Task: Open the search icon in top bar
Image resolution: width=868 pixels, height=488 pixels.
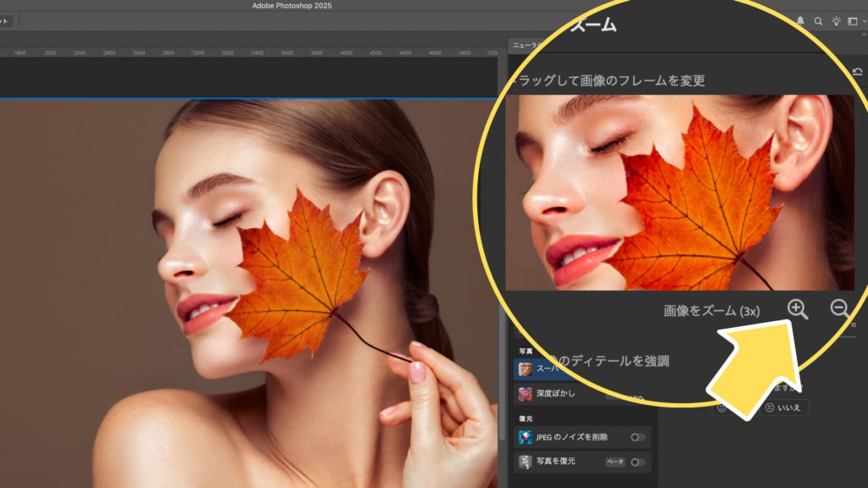Action: tap(818, 21)
